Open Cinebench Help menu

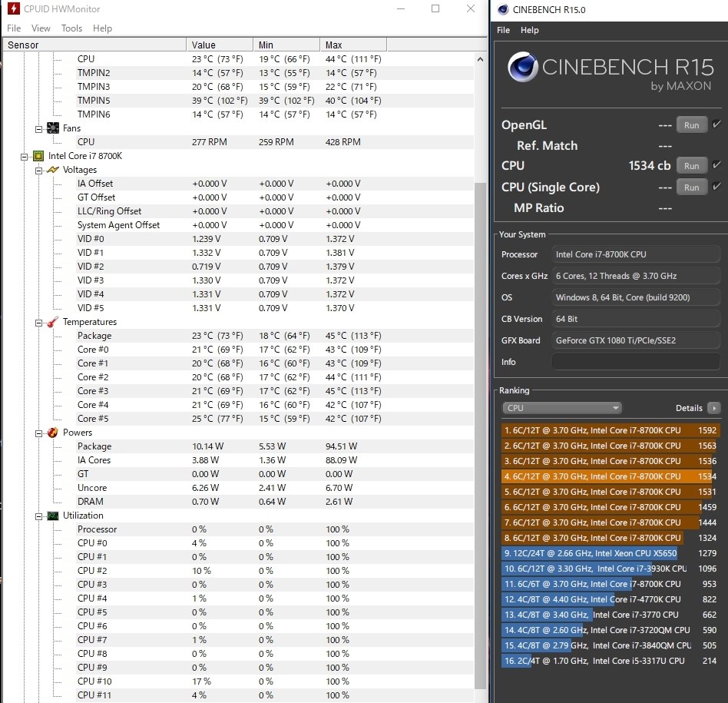pos(529,30)
